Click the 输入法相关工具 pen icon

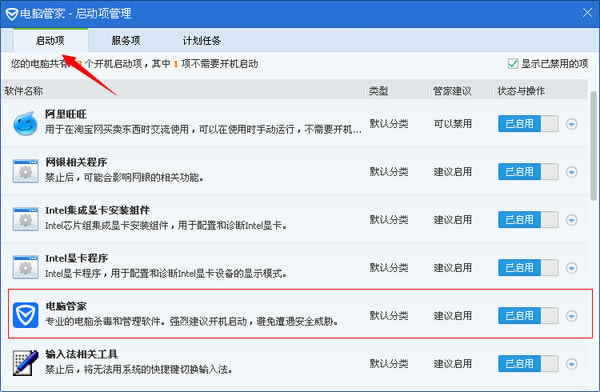[25, 363]
